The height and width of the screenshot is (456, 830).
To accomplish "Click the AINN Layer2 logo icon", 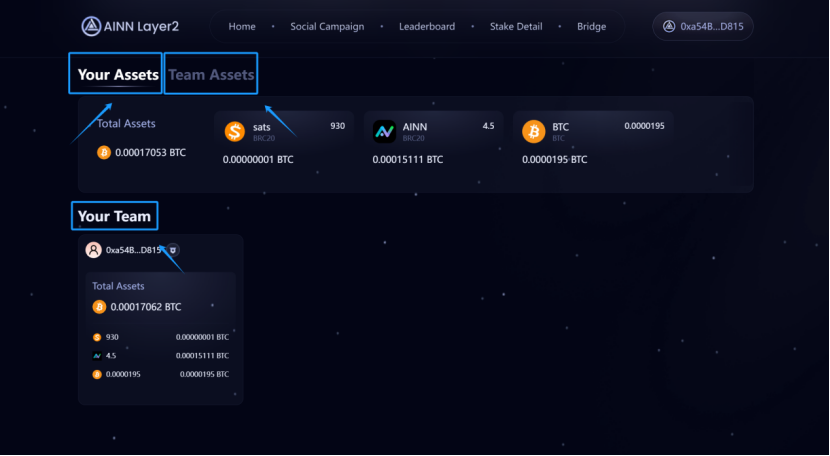I will pyautogui.click(x=91, y=26).
